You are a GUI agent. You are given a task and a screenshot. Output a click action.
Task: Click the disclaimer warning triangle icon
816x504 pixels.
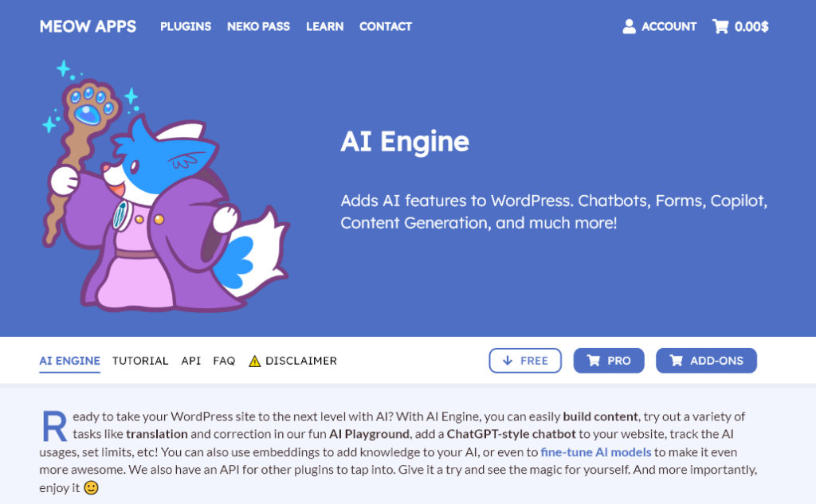tap(254, 361)
